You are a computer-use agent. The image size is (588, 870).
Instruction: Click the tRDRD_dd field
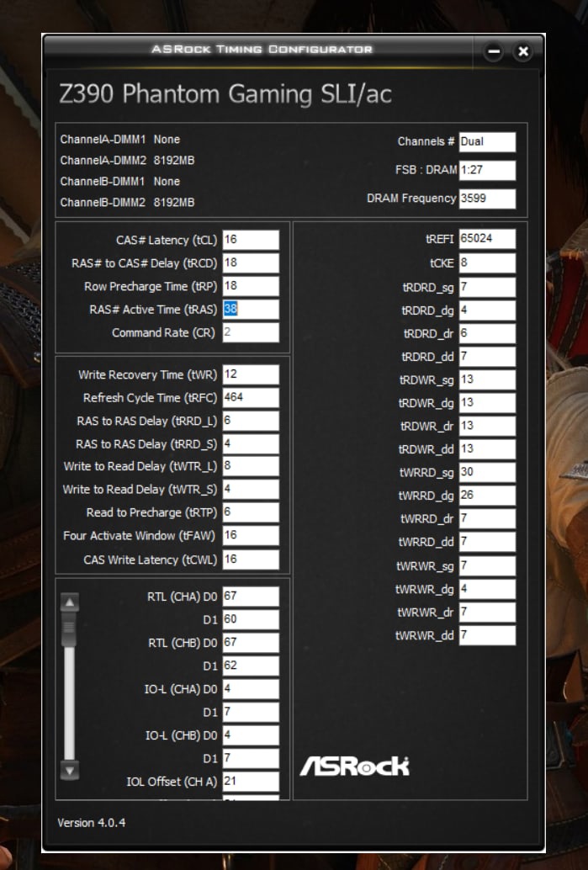pyautogui.click(x=487, y=357)
